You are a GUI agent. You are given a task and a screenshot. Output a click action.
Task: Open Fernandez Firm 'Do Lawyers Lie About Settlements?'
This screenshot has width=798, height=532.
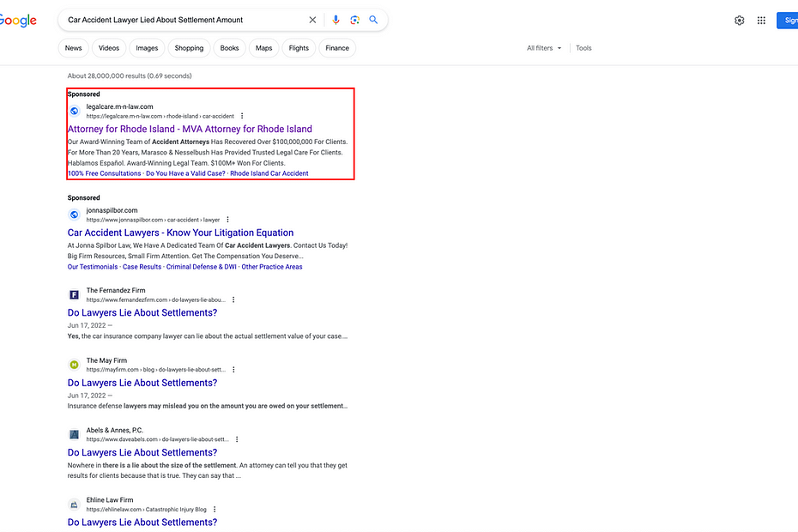142,312
